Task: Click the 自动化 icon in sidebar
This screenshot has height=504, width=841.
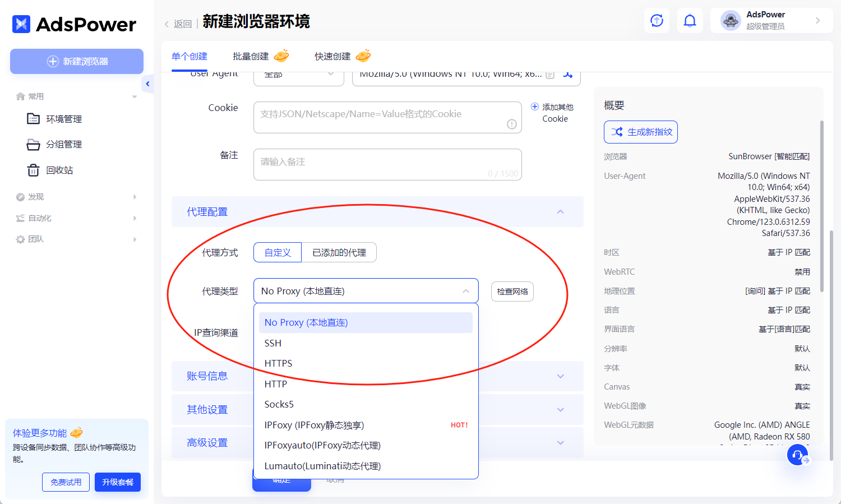Action: [20, 218]
